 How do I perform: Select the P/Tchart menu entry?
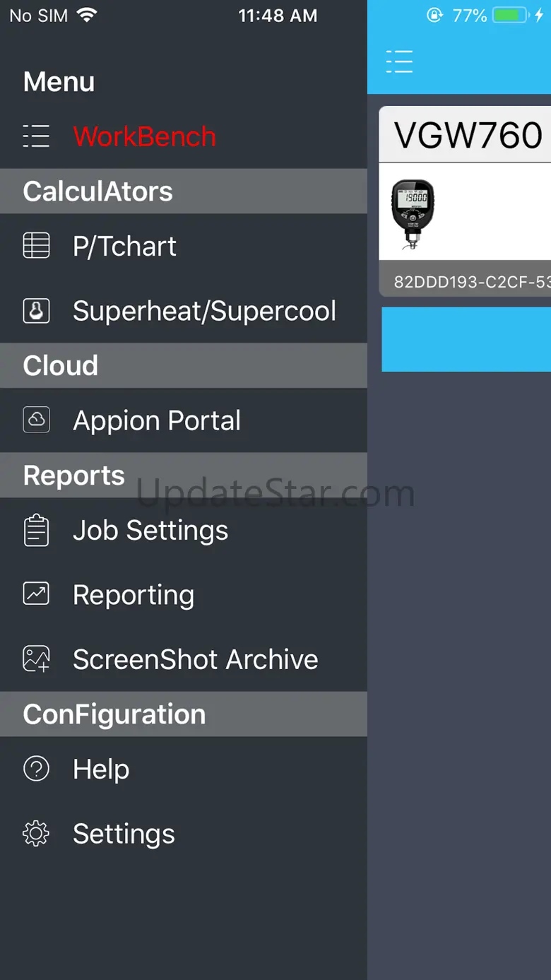[124, 247]
